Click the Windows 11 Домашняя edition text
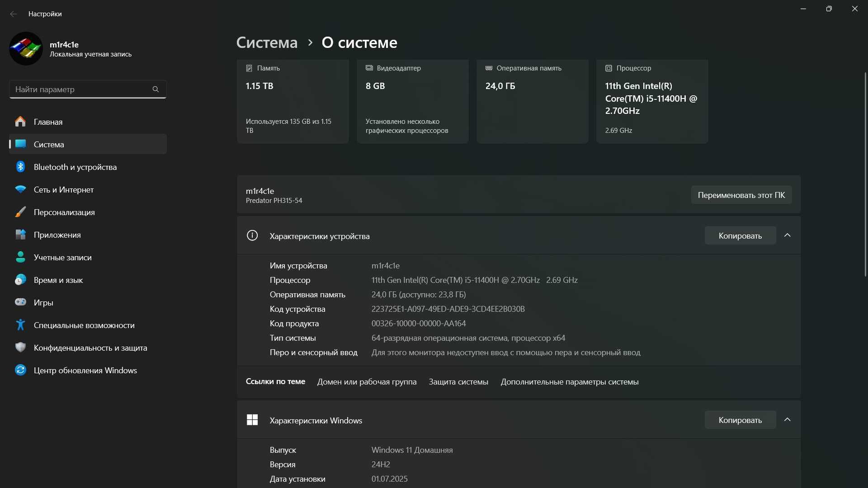This screenshot has width=868, height=488. [412, 450]
